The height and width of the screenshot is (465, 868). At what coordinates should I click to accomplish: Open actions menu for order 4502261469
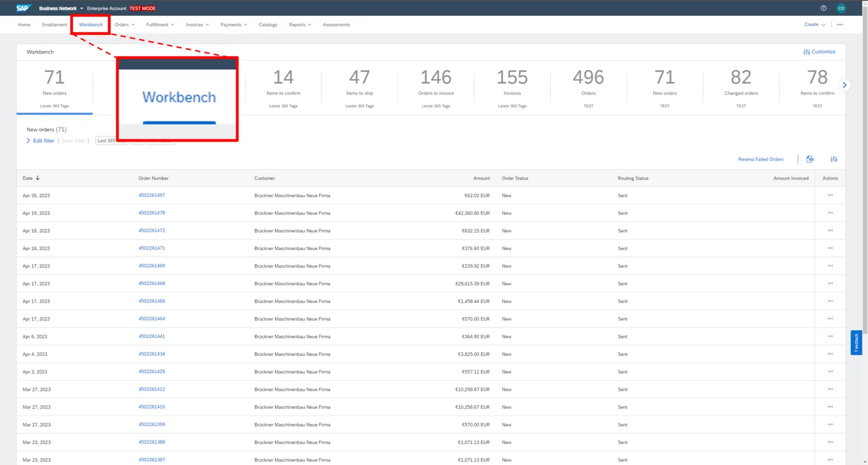[x=830, y=266]
